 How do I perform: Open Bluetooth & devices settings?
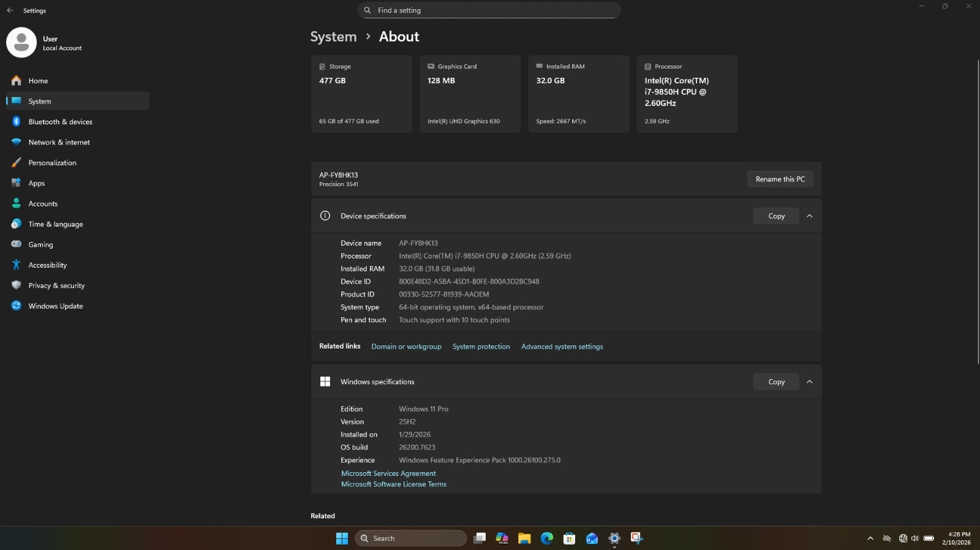point(77,122)
